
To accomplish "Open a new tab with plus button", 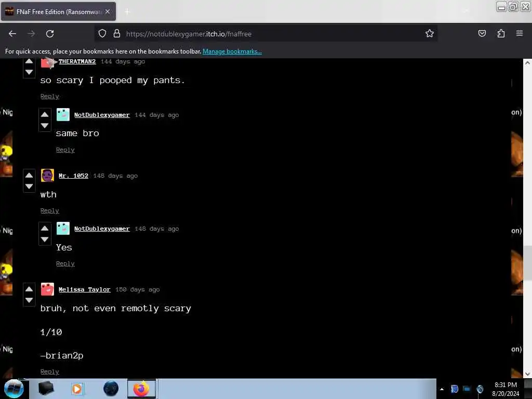I will coord(127,11).
